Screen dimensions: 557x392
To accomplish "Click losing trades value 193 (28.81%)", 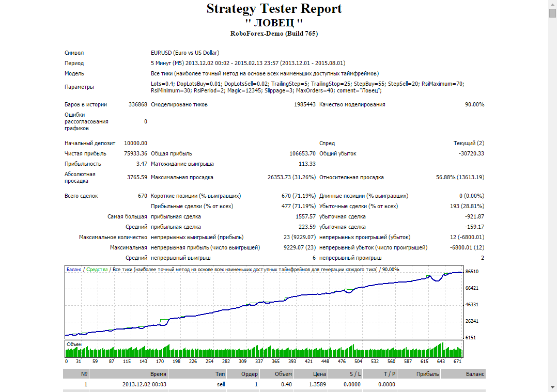I will coord(467,206).
